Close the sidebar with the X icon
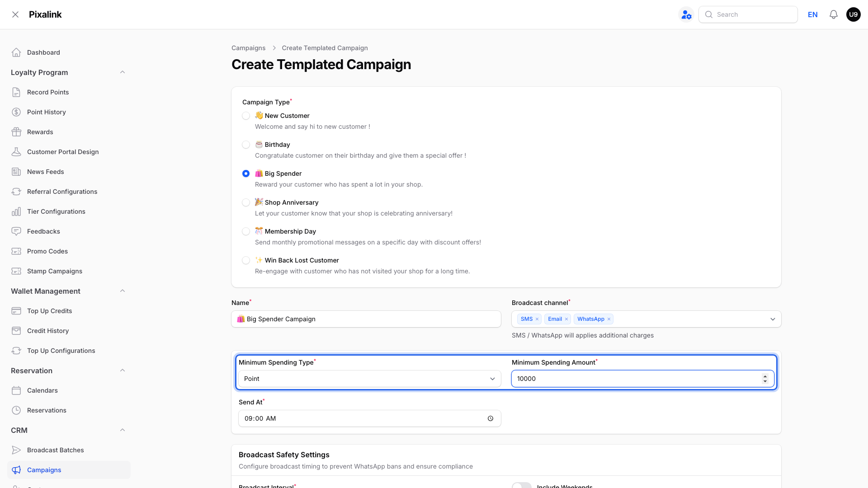This screenshot has width=868, height=488. point(15,14)
